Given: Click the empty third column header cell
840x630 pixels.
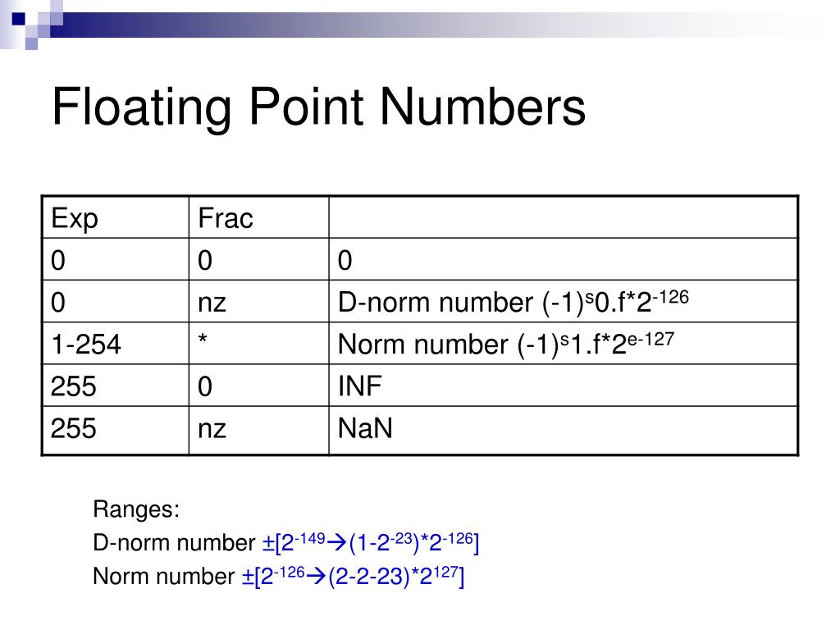Looking at the screenshot, I should [563, 217].
